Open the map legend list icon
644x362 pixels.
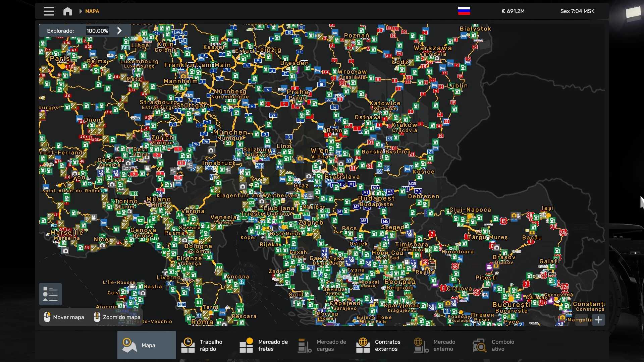click(x=50, y=294)
